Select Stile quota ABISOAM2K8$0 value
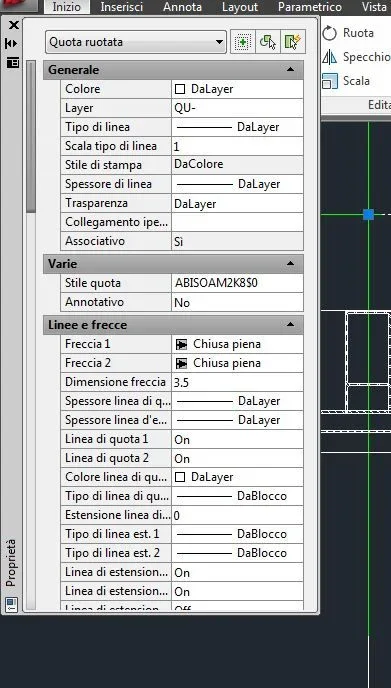 pos(237,283)
